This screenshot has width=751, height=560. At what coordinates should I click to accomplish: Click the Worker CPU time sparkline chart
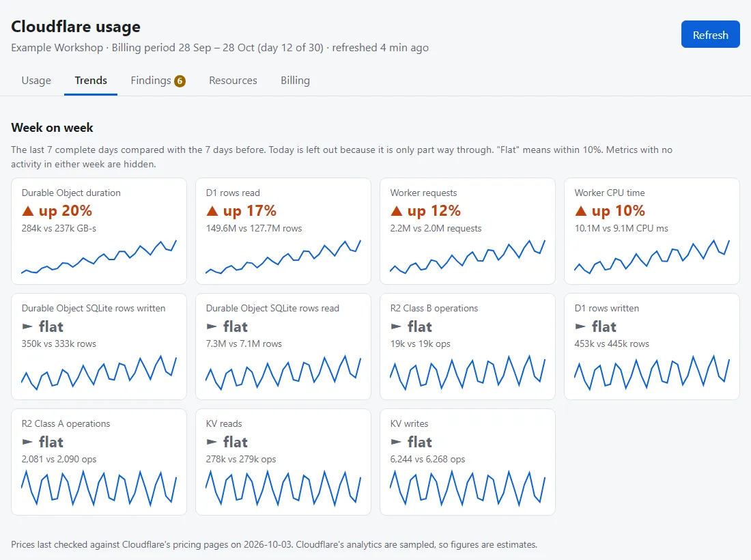pos(652,257)
